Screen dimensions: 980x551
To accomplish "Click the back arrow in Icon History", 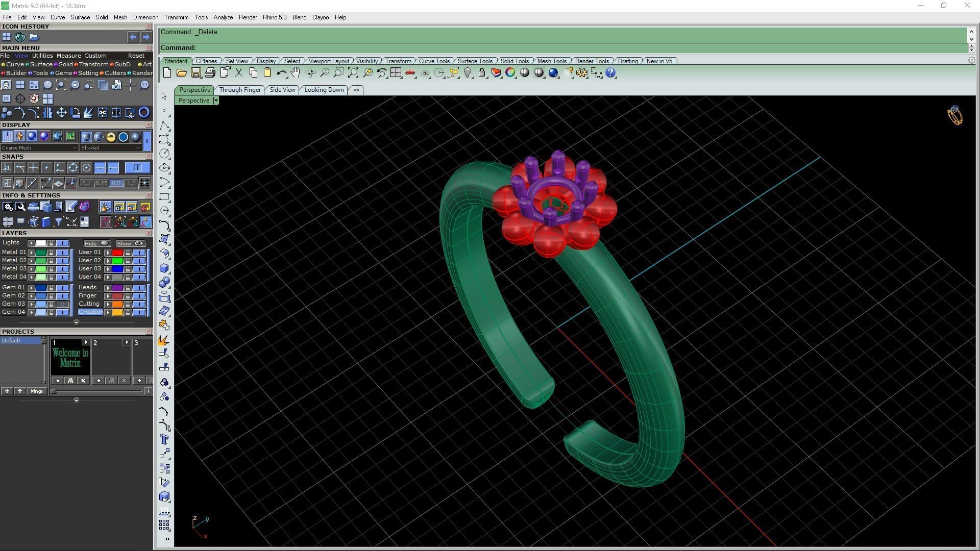I will 133,37.
